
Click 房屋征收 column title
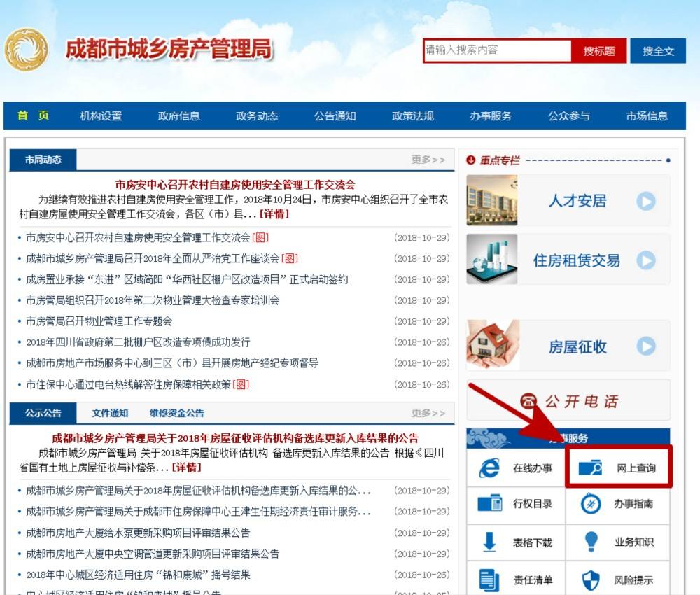click(577, 346)
